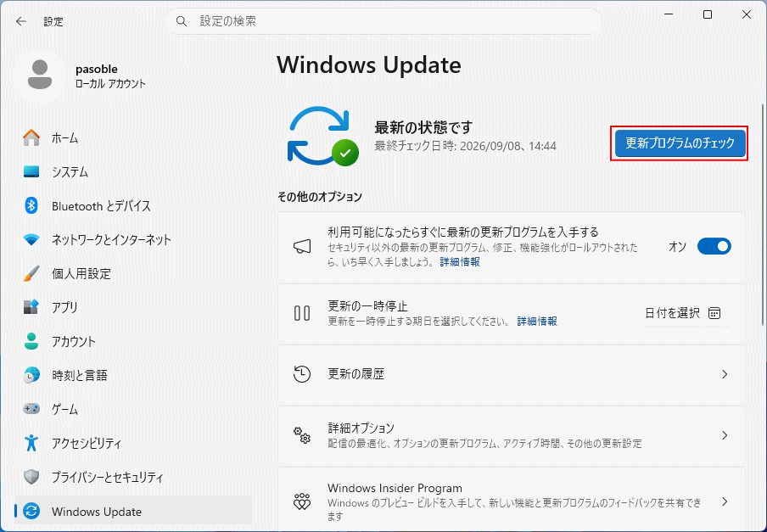This screenshot has height=532, width=767.
Task: Click the Gaming controller icon
Action: click(31, 409)
